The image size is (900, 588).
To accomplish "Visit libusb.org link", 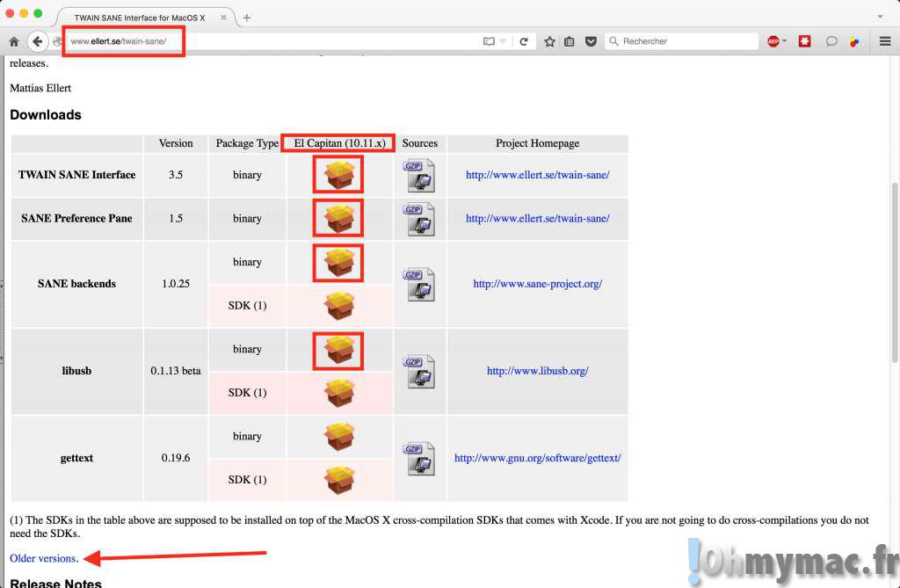I will 537,371.
